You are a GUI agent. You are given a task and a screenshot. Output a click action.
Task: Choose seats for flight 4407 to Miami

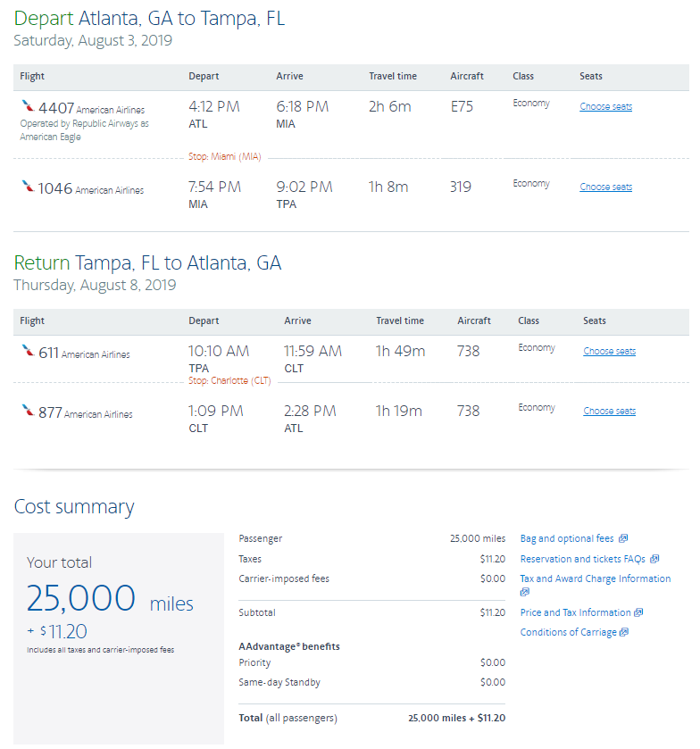pyautogui.click(x=605, y=107)
